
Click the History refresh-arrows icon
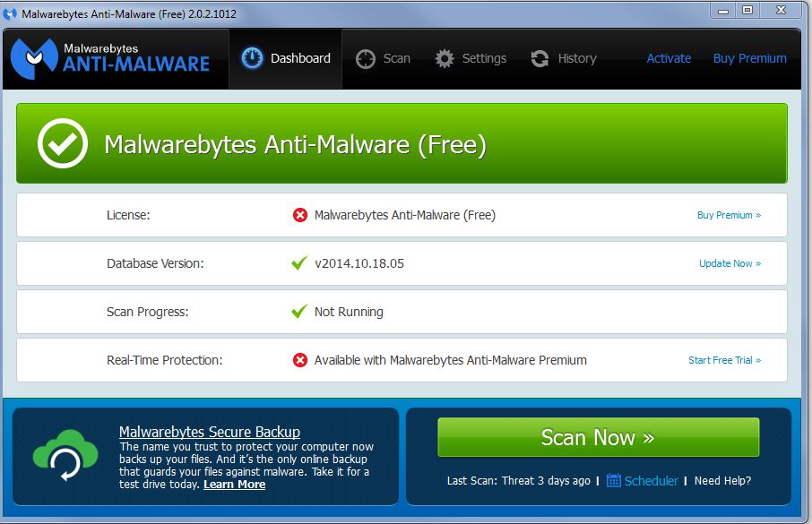(540, 58)
